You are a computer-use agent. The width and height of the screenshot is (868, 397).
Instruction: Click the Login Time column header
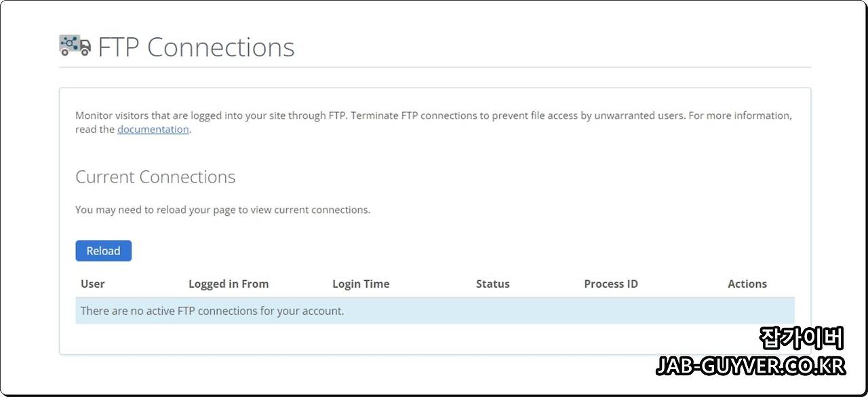click(361, 284)
